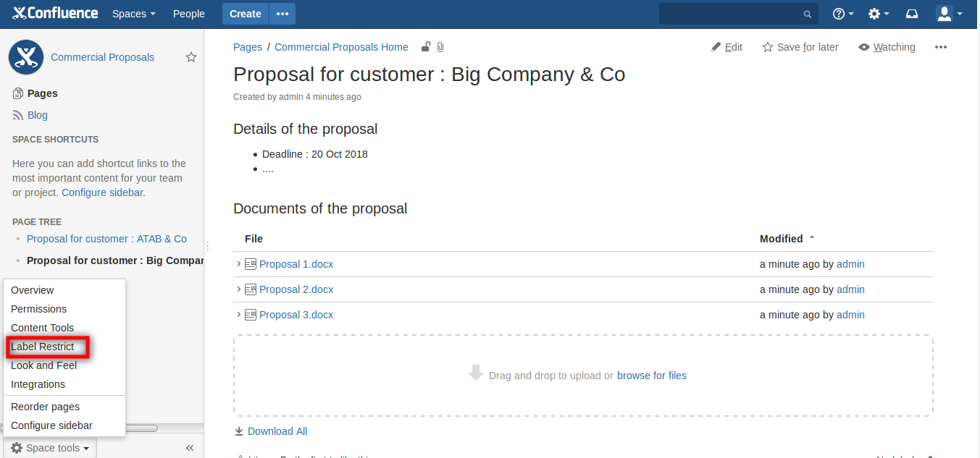Open the page more actions ellipsis

click(941, 47)
